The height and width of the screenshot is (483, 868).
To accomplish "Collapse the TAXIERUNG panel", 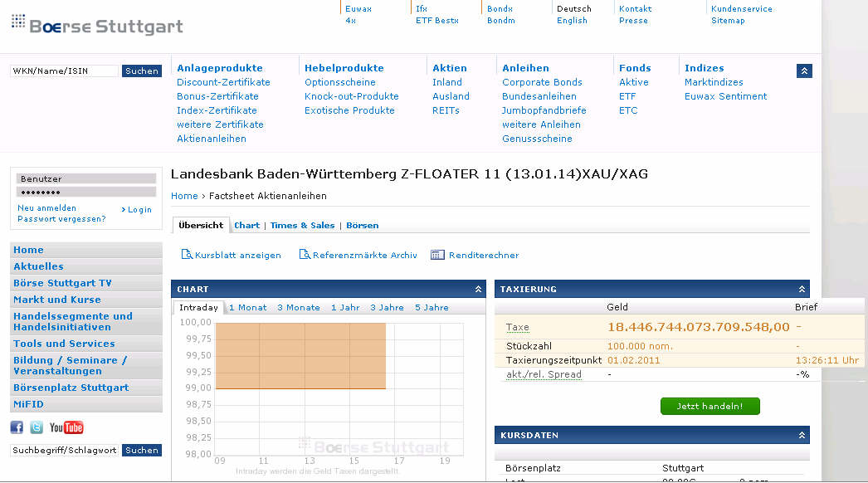I will tap(802, 289).
